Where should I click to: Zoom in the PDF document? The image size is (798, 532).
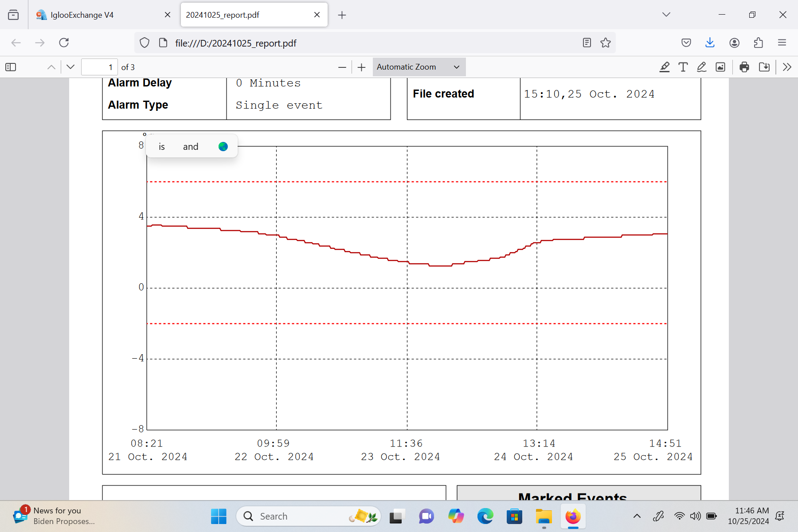point(362,67)
